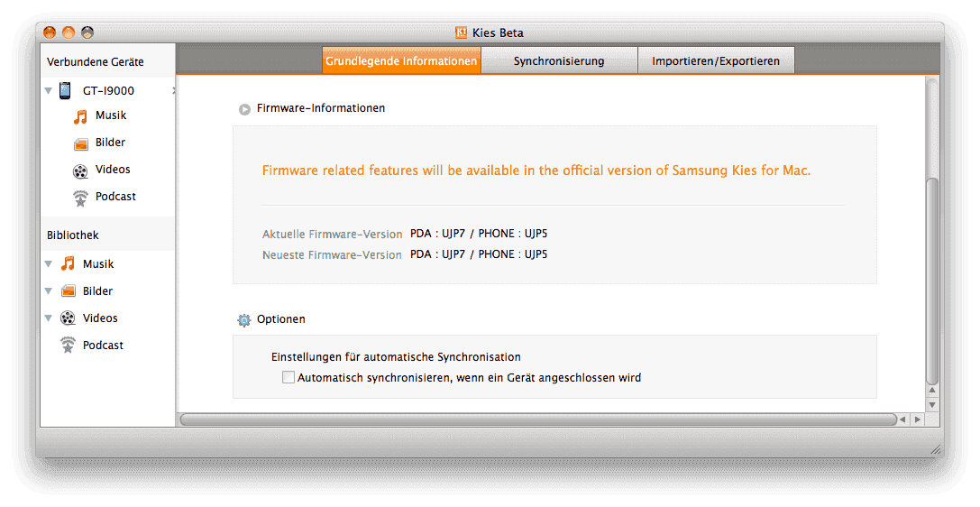Click the Optionen gear icon

(x=243, y=320)
